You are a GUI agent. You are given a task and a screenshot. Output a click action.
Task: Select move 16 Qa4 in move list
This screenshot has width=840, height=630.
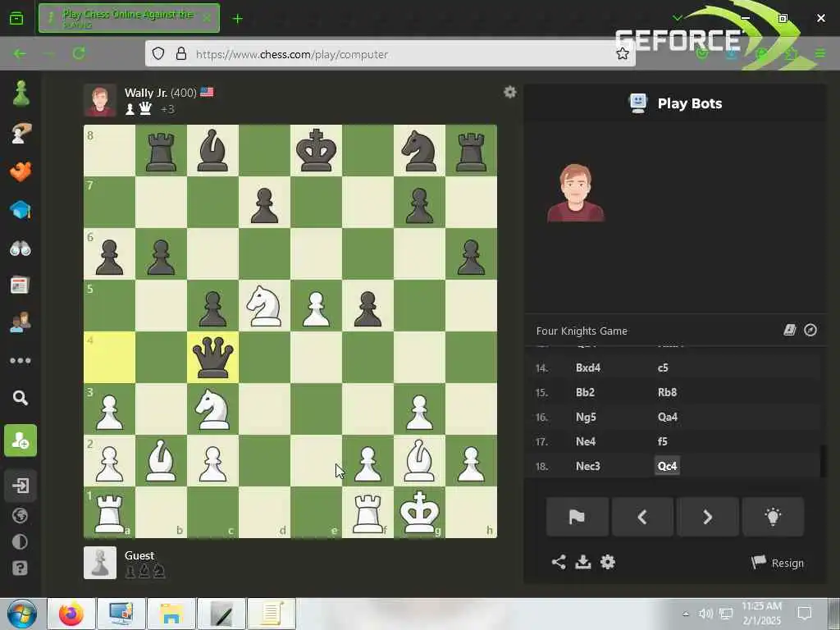(x=668, y=417)
